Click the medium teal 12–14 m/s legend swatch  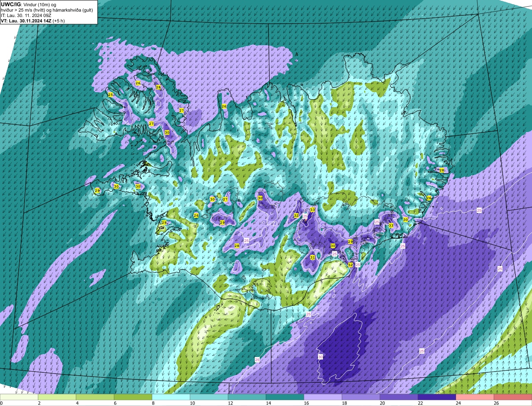[247, 397]
